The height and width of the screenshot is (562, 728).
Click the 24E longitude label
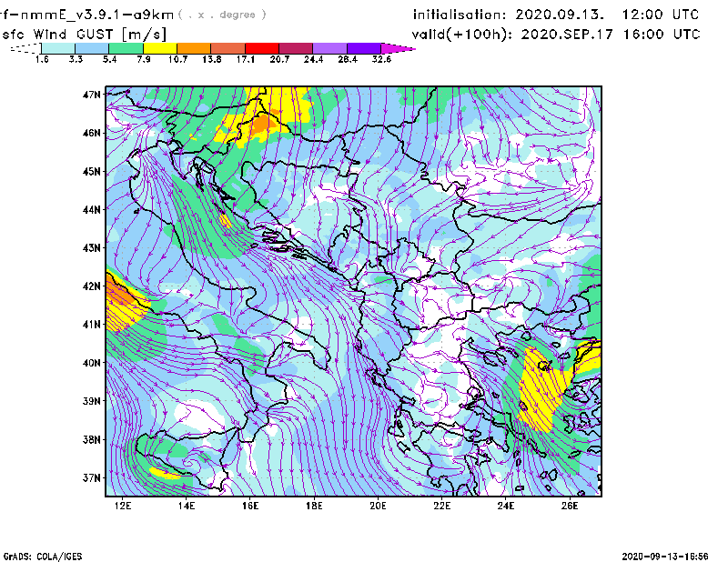(x=506, y=506)
